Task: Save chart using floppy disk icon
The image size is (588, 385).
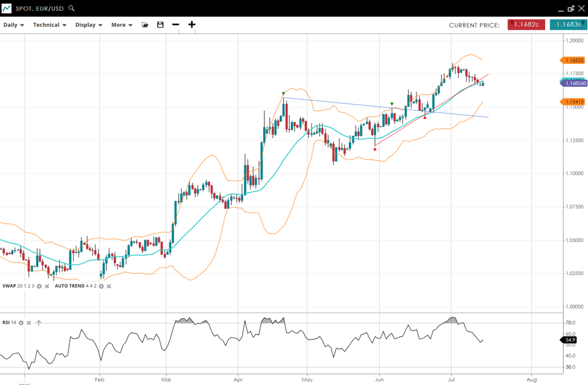Action: 160,25
